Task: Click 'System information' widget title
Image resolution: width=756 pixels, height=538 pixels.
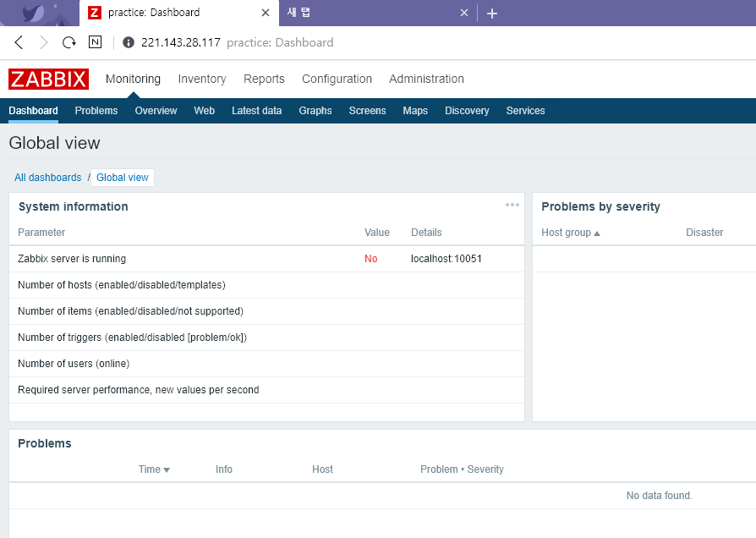Action: [74, 206]
